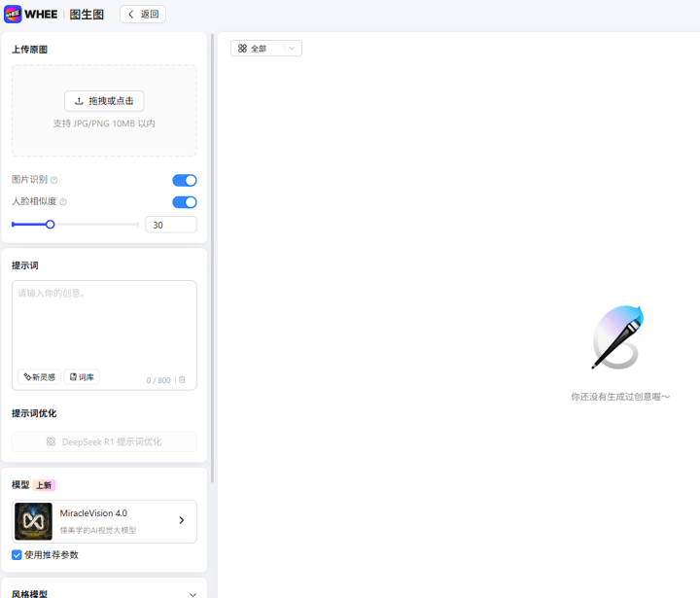Click the WHEE logo icon
The width and height of the screenshot is (700, 598).
(14, 14)
